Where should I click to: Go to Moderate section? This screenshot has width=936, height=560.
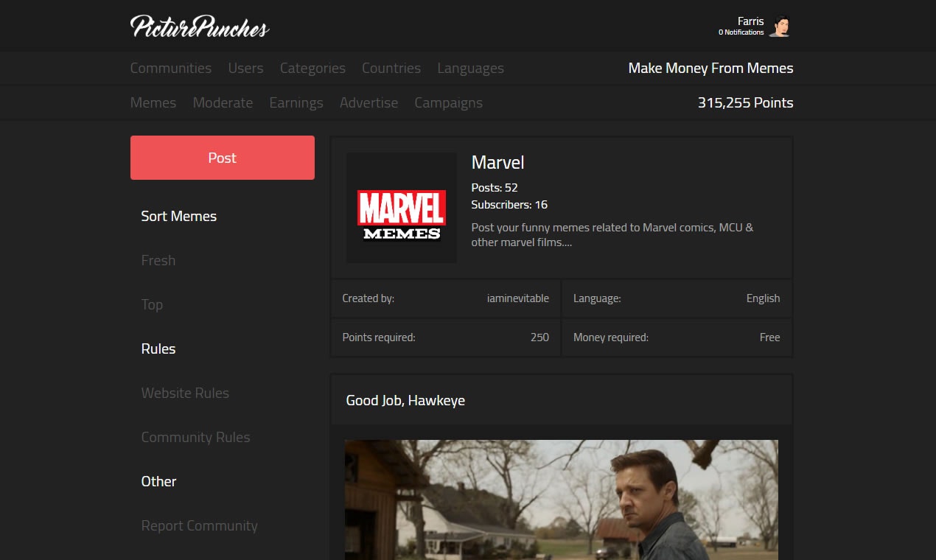(x=223, y=102)
